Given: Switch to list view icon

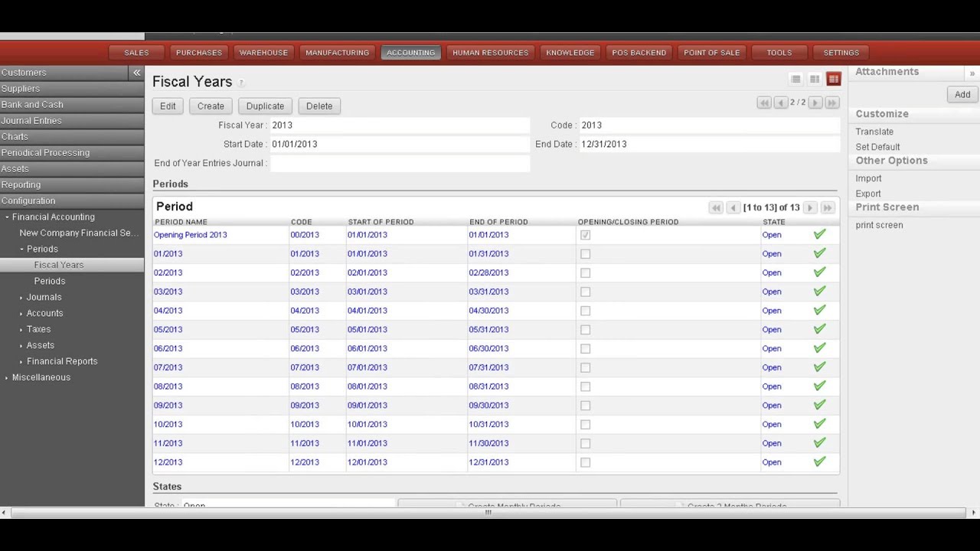Looking at the screenshot, I should click(795, 80).
